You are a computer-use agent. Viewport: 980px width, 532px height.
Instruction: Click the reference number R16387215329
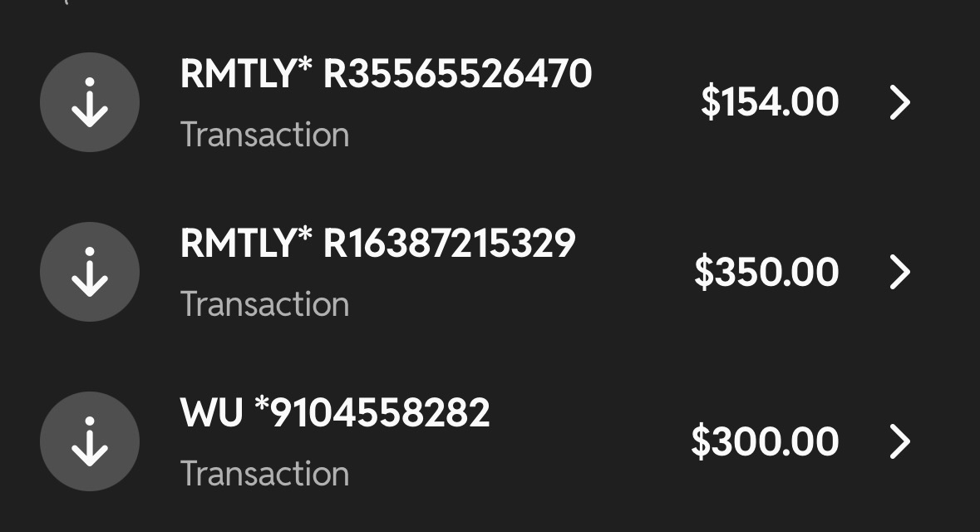[x=449, y=244]
